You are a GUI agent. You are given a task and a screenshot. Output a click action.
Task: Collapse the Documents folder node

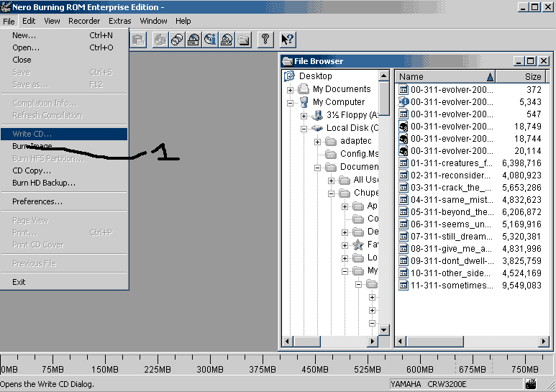click(x=317, y=168)
